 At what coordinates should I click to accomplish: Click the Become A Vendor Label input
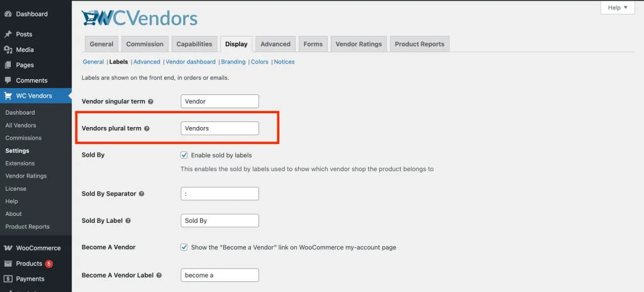pos(219,275)
